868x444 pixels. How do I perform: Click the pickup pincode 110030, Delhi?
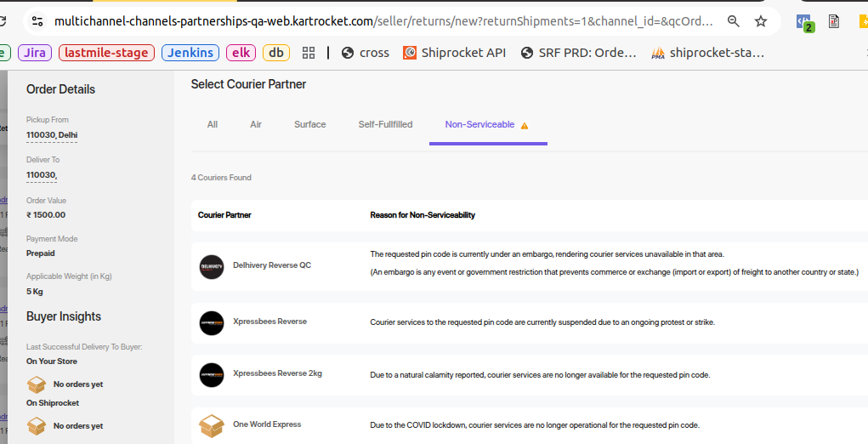(x=53, y=134)
